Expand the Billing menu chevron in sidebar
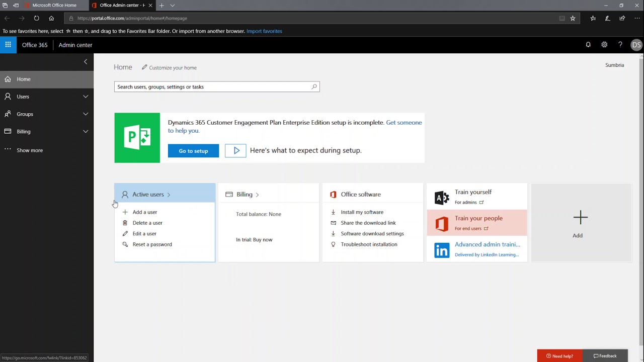 [x=86, y=132]
